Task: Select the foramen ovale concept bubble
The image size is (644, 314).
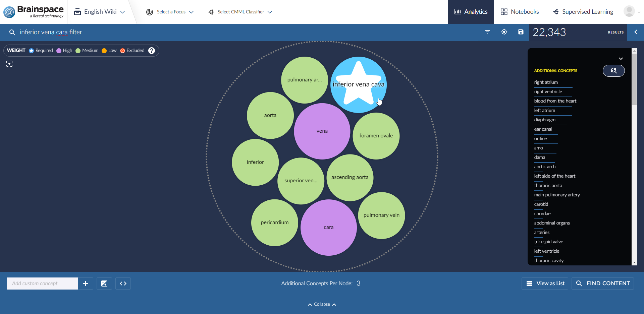Action: [376, 136]
